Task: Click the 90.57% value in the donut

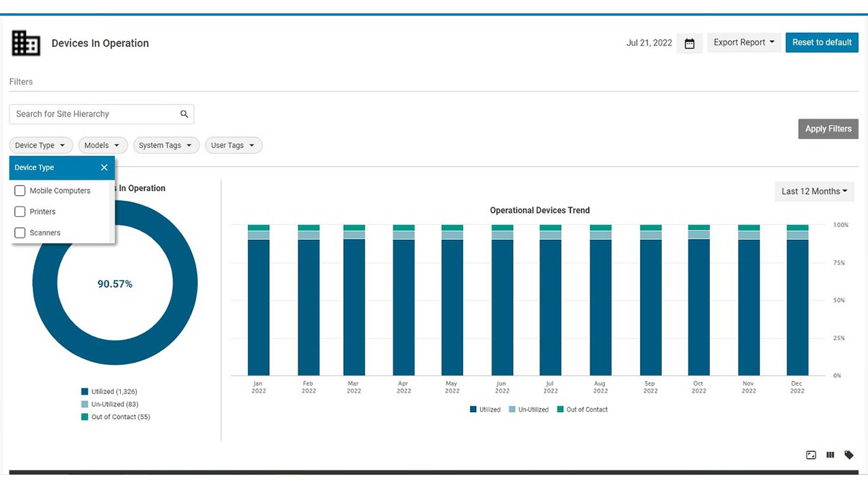Action: tap(115, 284)
